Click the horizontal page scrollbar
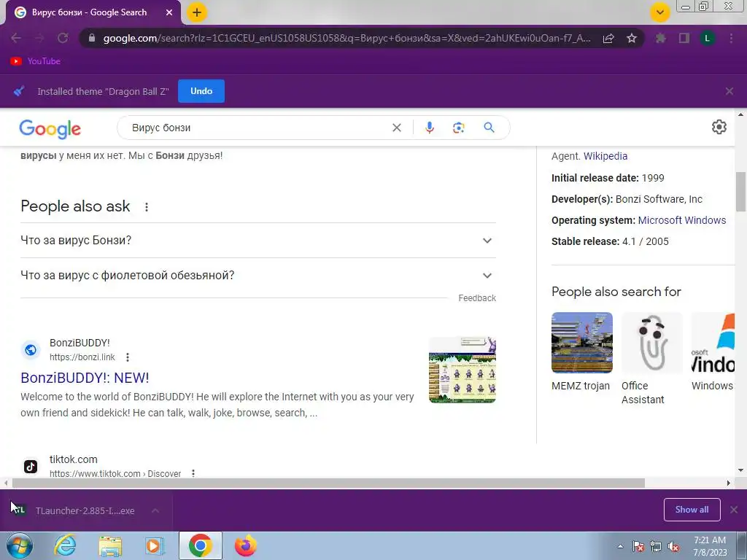Screen dimensions: 747x560 coord(328,483)
